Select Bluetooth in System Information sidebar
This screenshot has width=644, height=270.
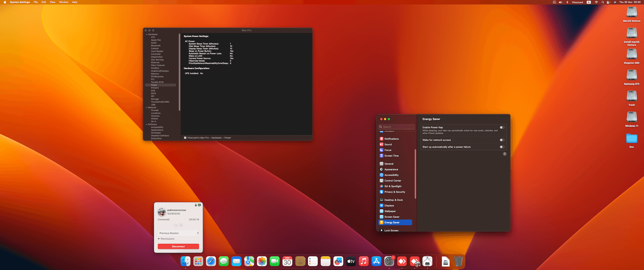tap(156, 46)
